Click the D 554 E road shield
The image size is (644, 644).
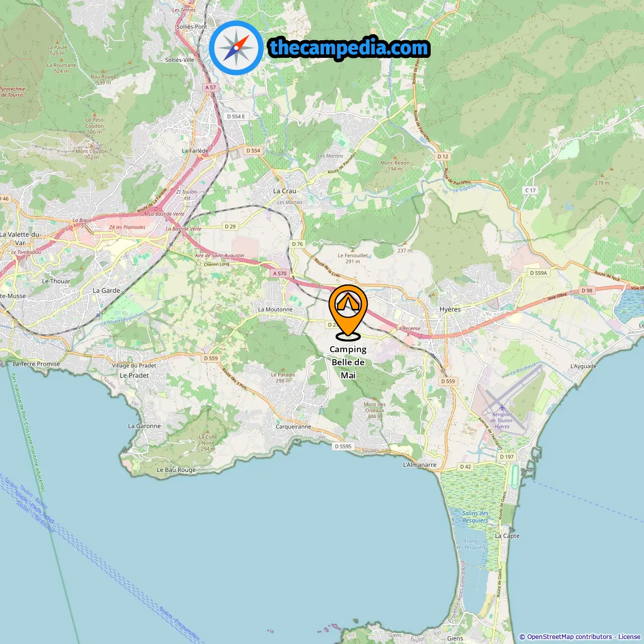(x=236, y=116)
